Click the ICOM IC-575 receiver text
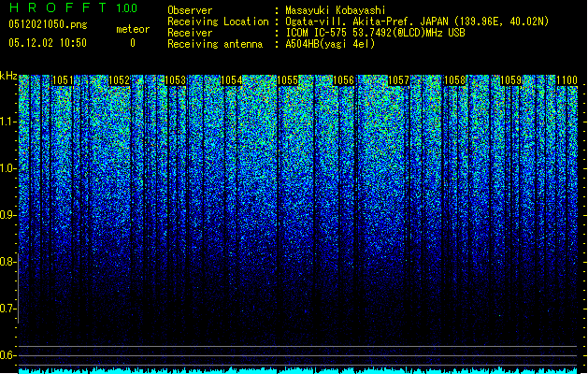The width and height of the screenshot is (588, 374). (x=376, y=33)
